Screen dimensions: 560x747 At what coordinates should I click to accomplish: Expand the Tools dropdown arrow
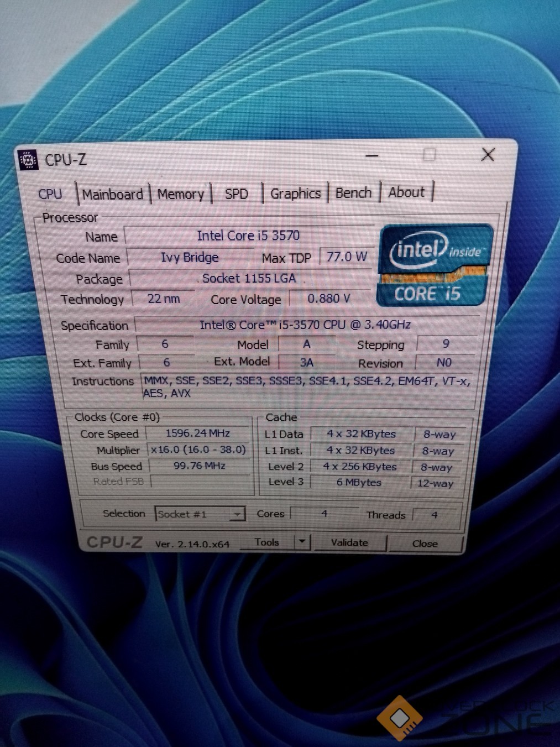click(x=302, y=541)
